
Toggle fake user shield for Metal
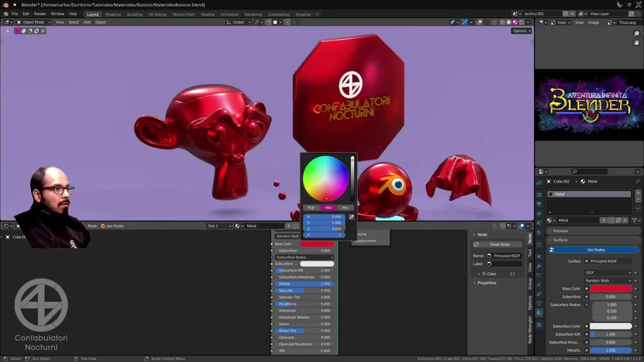(x=612, y=220)
